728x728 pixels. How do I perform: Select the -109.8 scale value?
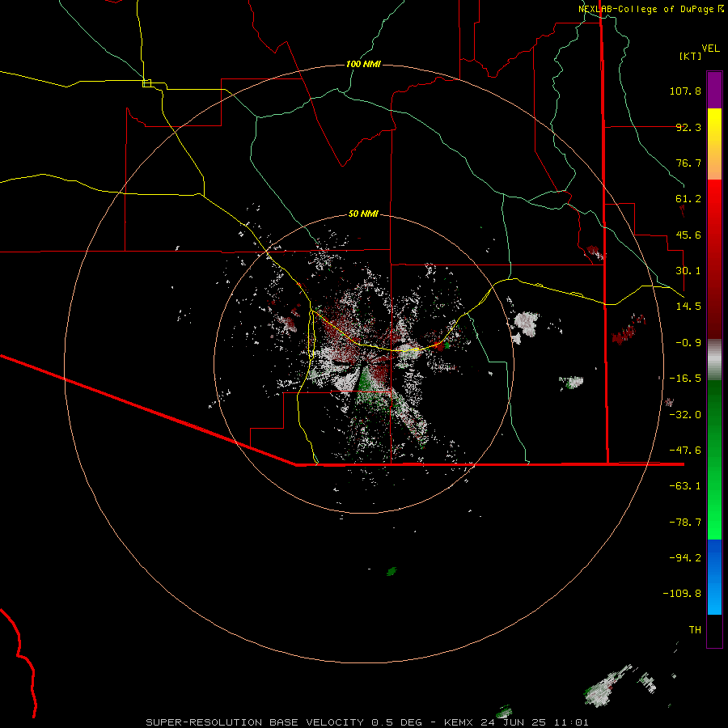(682, 594)
